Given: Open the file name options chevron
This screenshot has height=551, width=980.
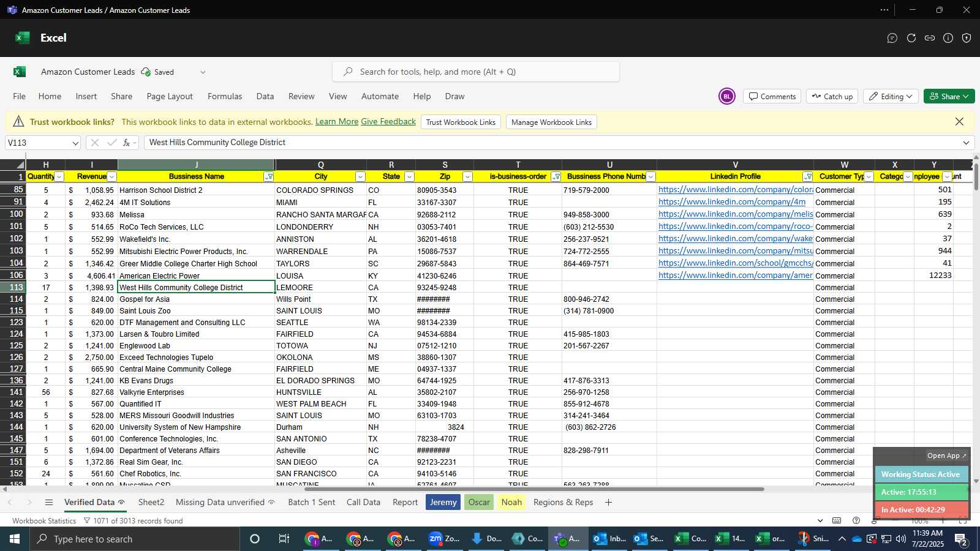Looking at the screenshot, I should [203, 72].
